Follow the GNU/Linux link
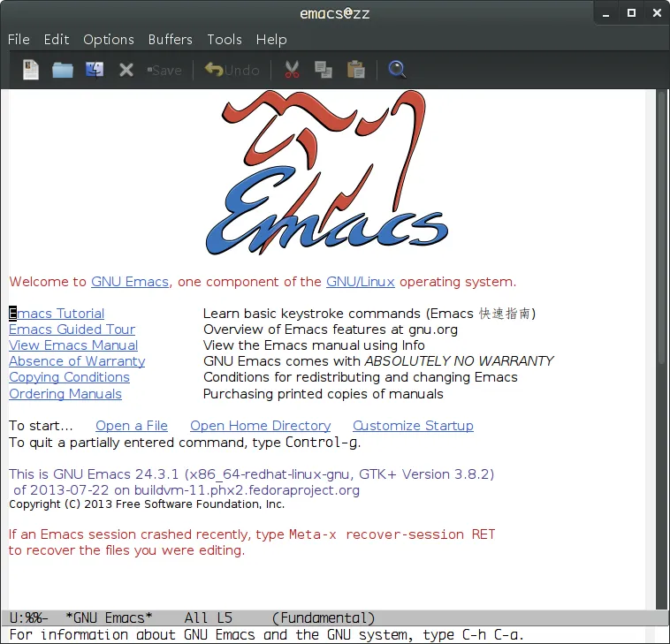 tap(361, 282)
